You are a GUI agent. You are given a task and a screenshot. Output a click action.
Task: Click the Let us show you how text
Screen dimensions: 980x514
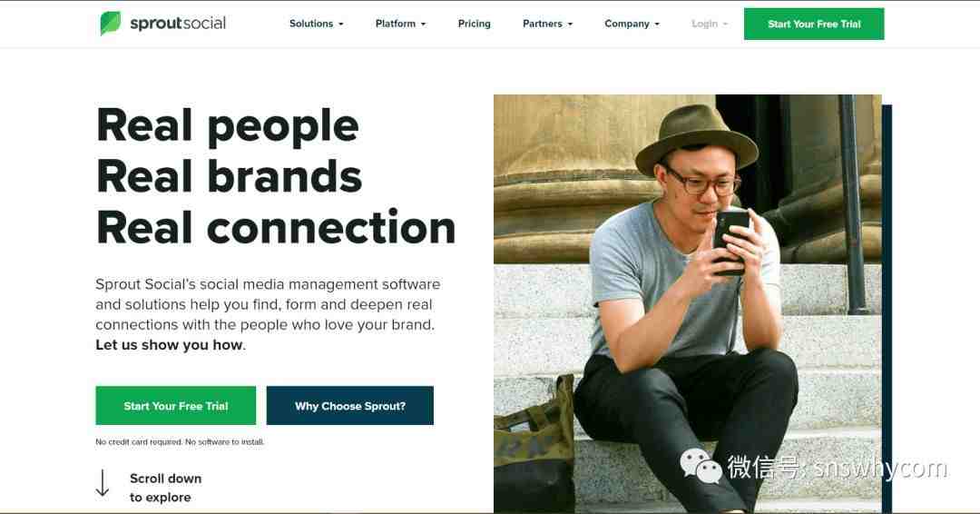point(169,345)
